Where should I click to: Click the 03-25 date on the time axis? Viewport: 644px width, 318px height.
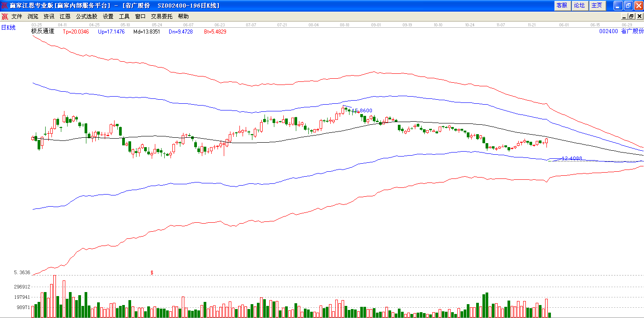point(37,25)
